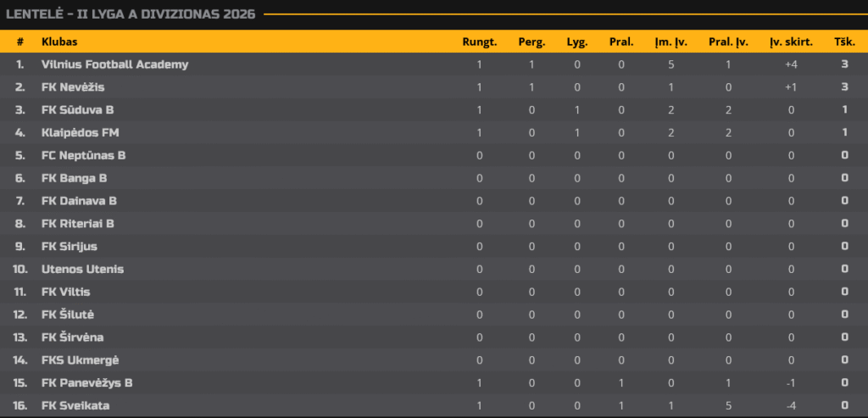The width and height of the screenshot is (868, 418).
Task: Open FK Sūduva B club page
Action: (x=78, y=110)
